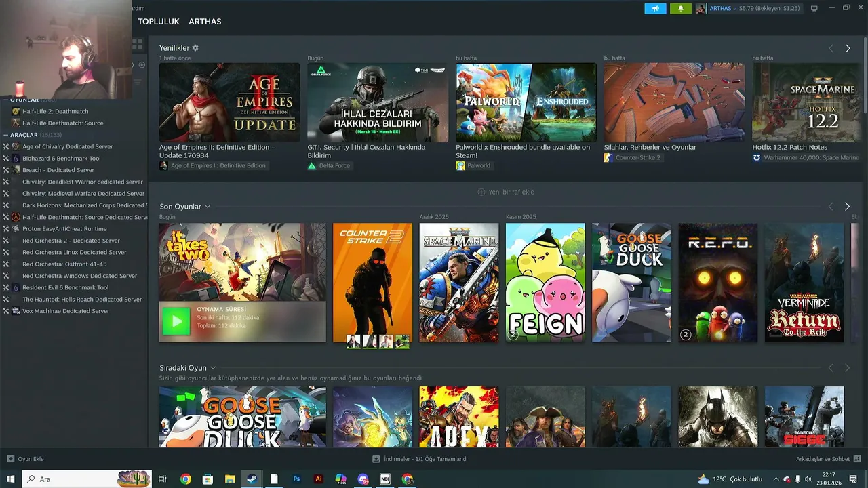868x488 pixels.
Task: Open File Explorer from the taskbar
Action: [x=230, y=479]
